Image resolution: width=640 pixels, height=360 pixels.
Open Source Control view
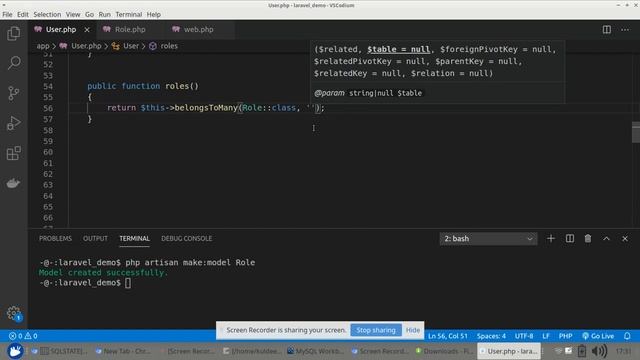tap(14, 93)
